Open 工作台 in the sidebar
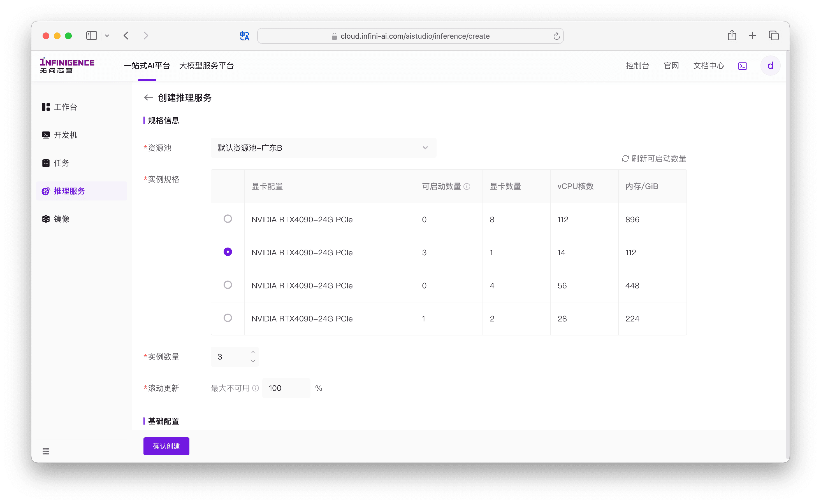This screenshot has width=821, height=504. 81,107
